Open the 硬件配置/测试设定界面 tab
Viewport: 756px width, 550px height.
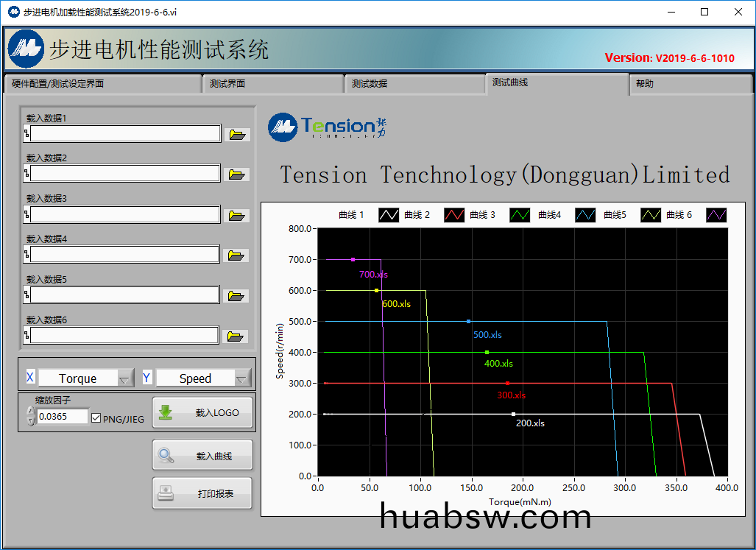(x=102, y=84)
